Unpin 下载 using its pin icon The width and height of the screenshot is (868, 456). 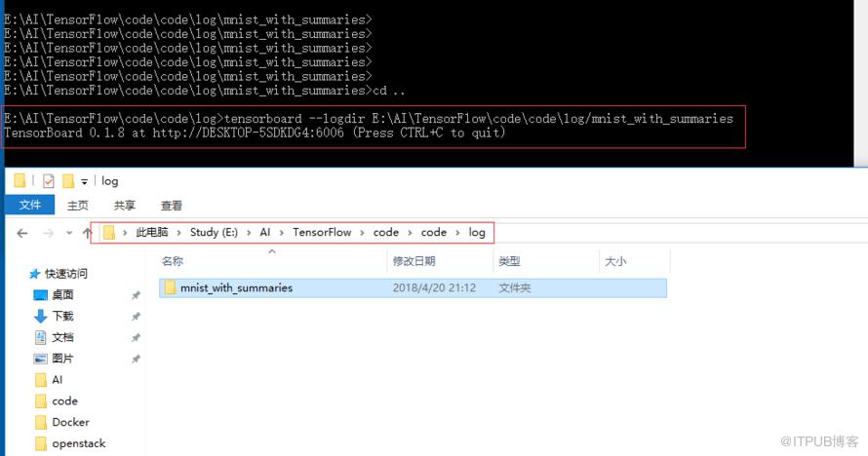pos(136,316)
